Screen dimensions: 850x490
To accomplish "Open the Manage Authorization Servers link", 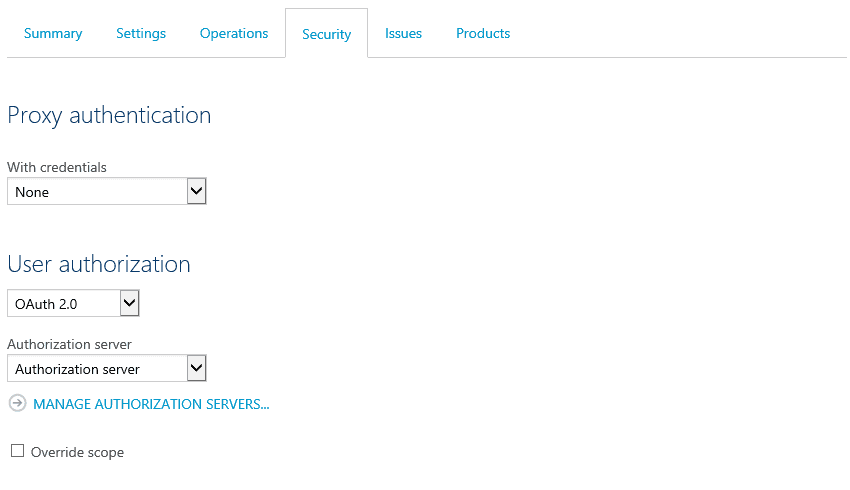I will (x=151, y=404).
